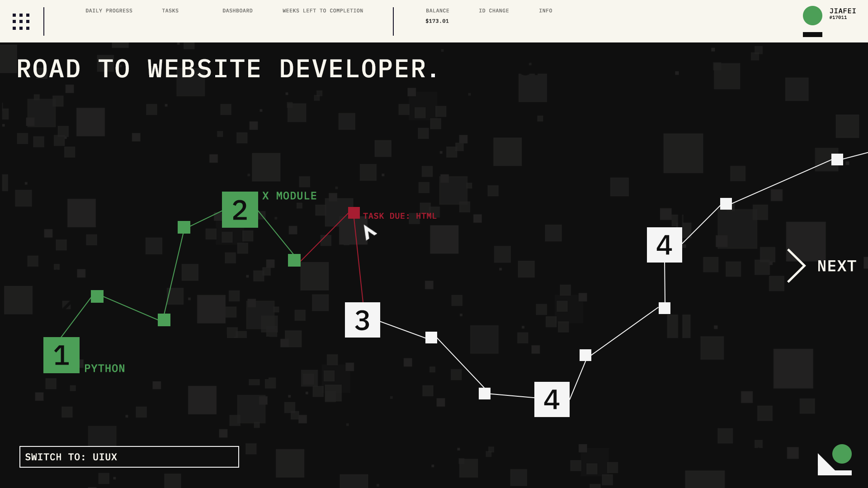Select the lower milestone node 4

552,399
